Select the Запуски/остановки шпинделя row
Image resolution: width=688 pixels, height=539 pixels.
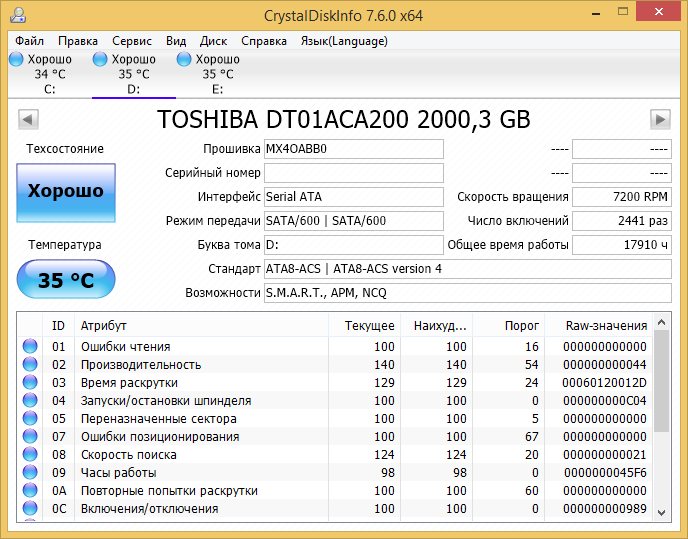click(x=335, y=400)
